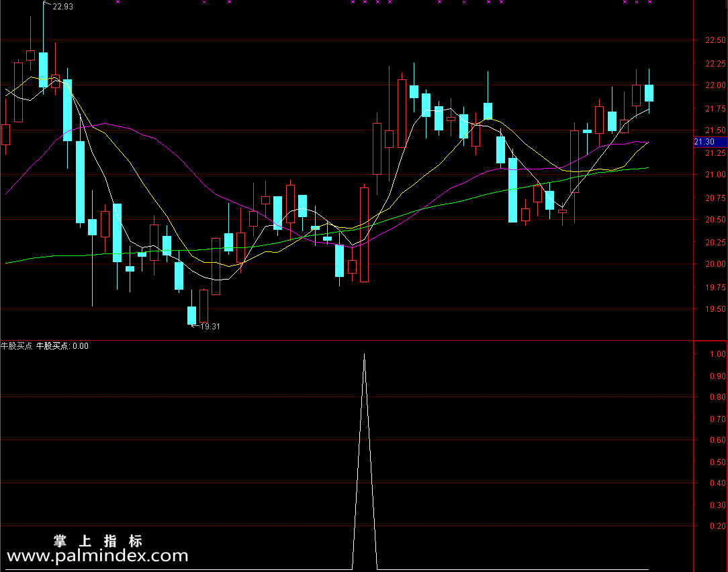Click the 22.00 price axis label
Screen dimensions: 728x572
pyautogui.click(x=715, y=85)
